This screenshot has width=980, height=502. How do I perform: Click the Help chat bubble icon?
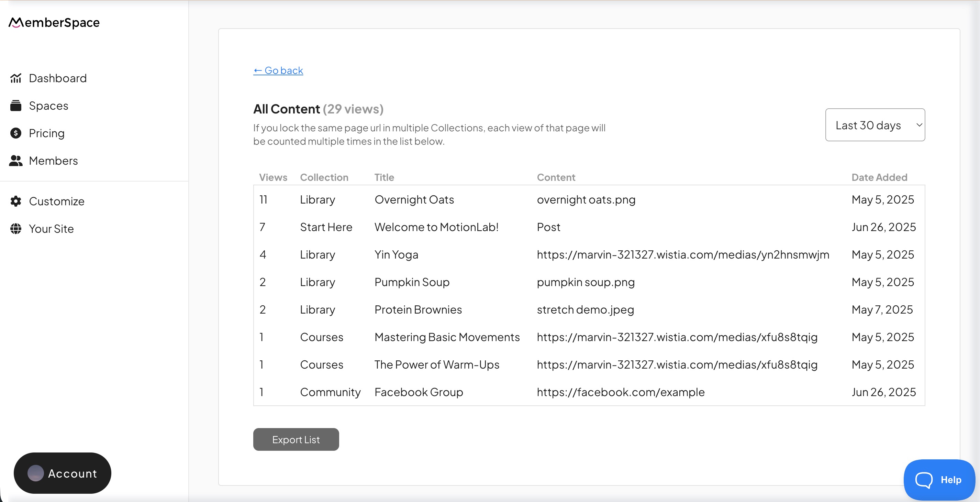924,480
